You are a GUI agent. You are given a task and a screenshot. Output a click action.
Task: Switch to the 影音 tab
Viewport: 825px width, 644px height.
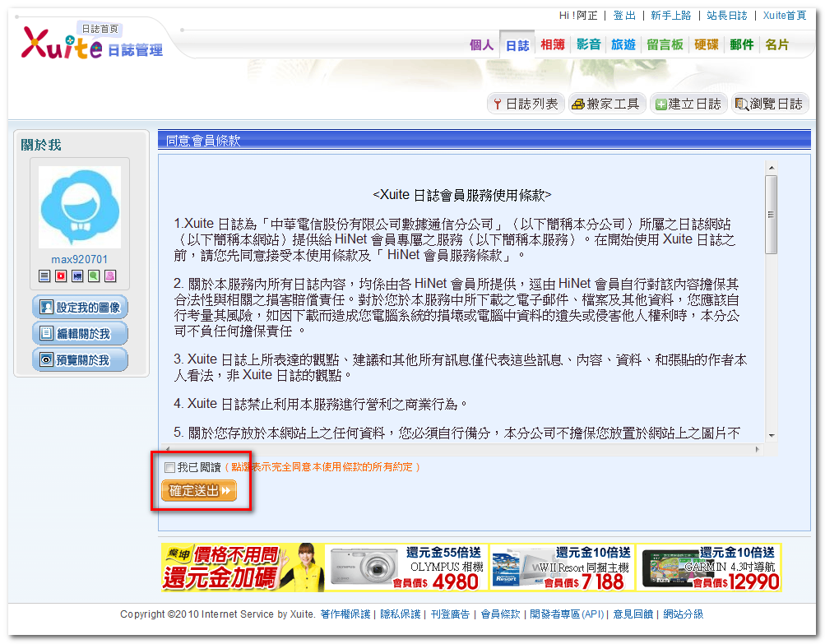[588, 45]
